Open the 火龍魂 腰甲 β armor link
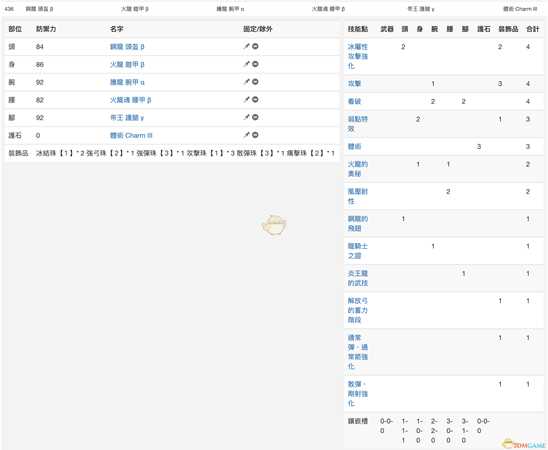Viewport: 548px width, 450px height. pos(131,100)
